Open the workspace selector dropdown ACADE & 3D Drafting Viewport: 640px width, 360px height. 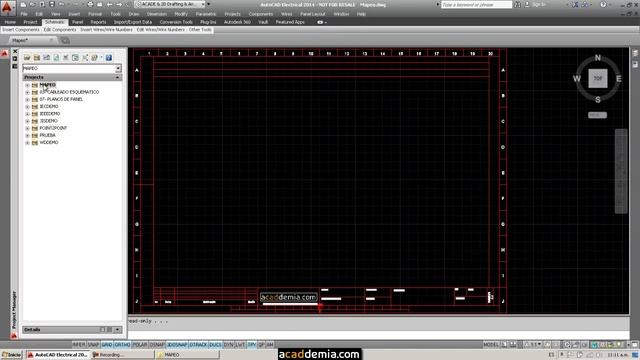(x=170, y=4)
